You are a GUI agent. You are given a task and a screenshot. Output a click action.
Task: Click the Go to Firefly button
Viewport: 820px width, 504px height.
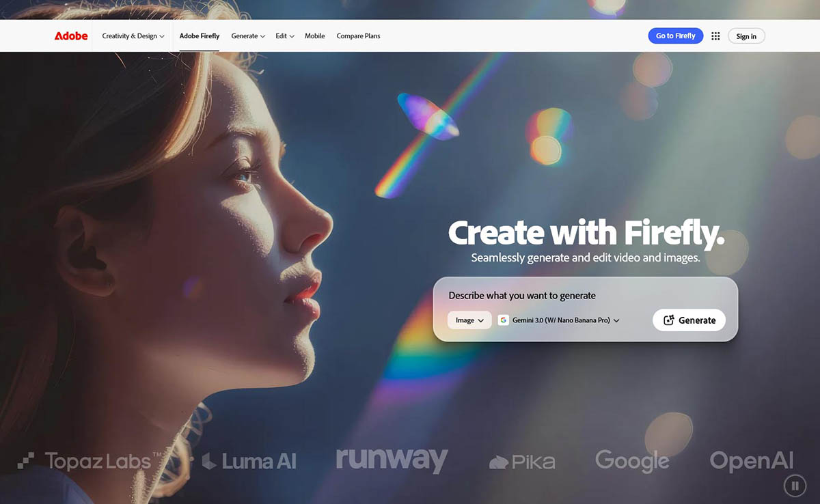tap(675, 36)
